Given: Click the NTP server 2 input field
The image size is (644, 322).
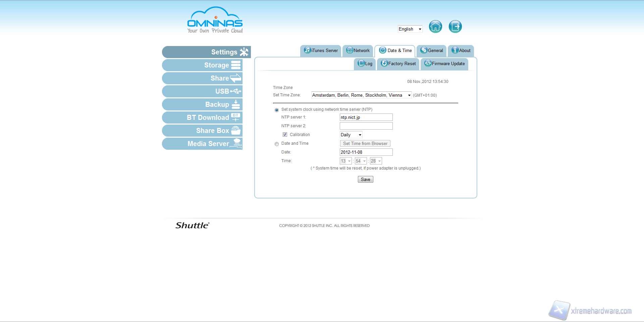Looking at the screenshot, I should tap(366, 126).
